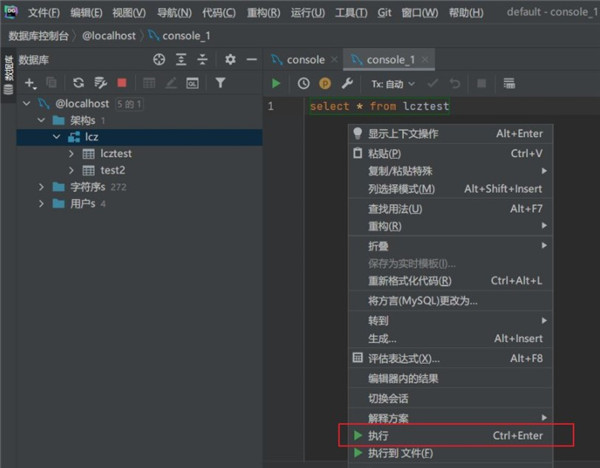Choose 评估表达式(X)... in context menu
Viewport: 600px width, 468px height.
pyautogui.click(x=450, y=359)
